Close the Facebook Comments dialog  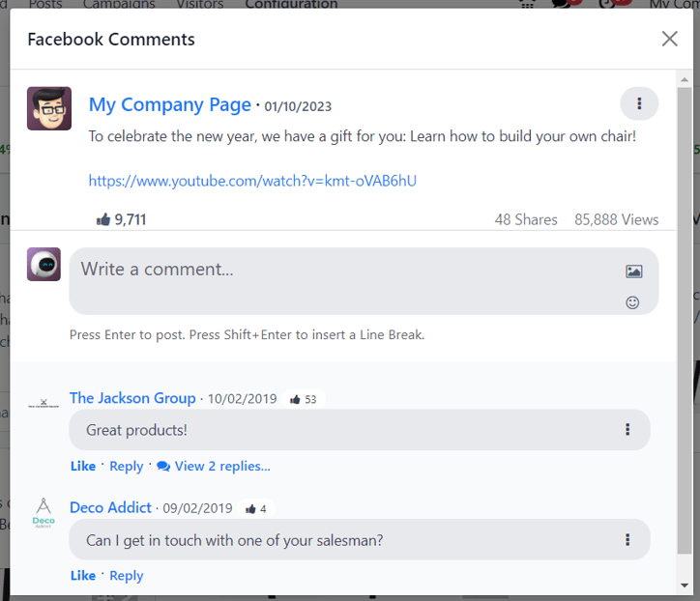click(x=669, y=39)
